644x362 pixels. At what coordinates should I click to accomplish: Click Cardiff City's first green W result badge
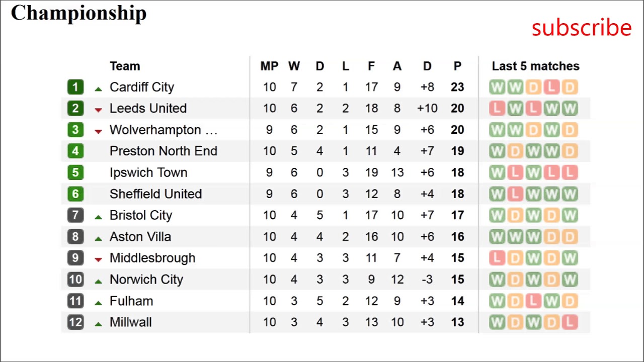coord(497,87)
